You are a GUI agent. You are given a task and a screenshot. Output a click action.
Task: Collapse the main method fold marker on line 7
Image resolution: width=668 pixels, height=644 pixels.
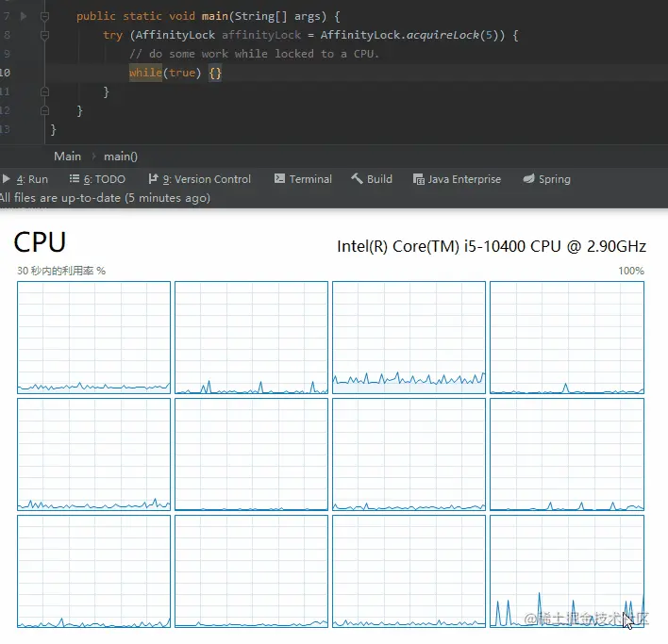pos(44,17)
